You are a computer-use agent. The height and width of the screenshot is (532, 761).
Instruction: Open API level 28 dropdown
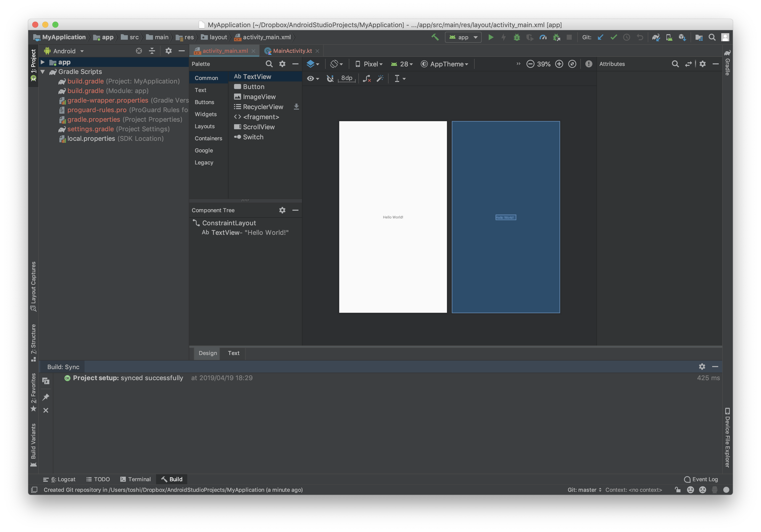[402, 64]
